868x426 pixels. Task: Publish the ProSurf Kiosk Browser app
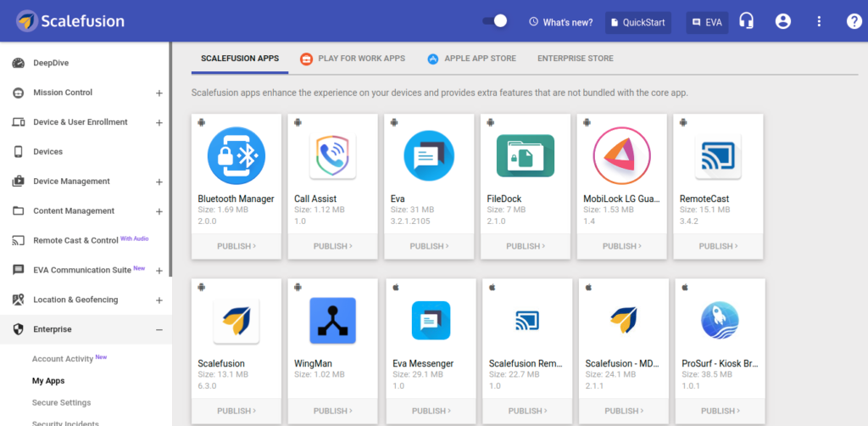point(721,411)
